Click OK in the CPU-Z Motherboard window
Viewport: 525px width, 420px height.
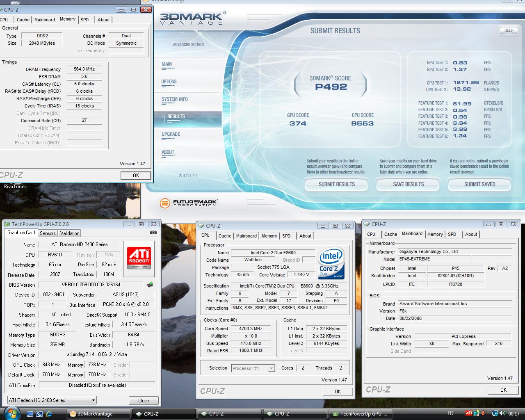[x=503, y=390]
